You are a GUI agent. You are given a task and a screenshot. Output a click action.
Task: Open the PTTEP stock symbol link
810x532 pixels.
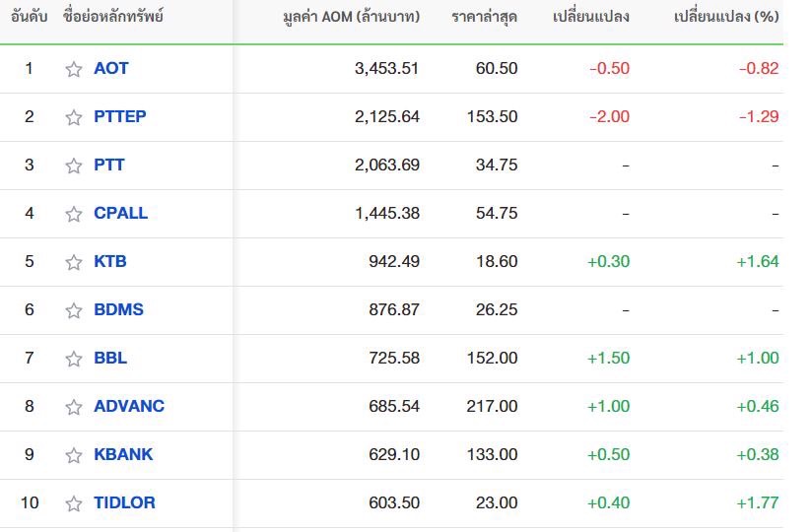pyautogui.click(x=120, y=116)
